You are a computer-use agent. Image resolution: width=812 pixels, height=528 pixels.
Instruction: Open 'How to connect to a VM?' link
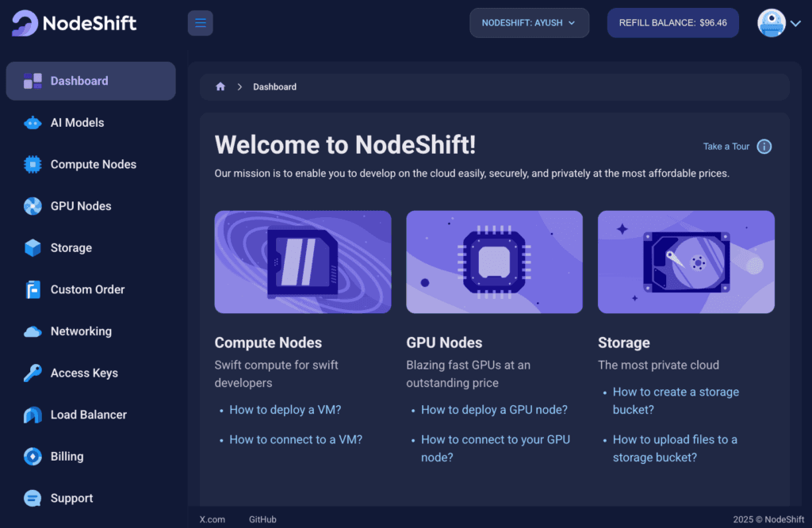296,439
